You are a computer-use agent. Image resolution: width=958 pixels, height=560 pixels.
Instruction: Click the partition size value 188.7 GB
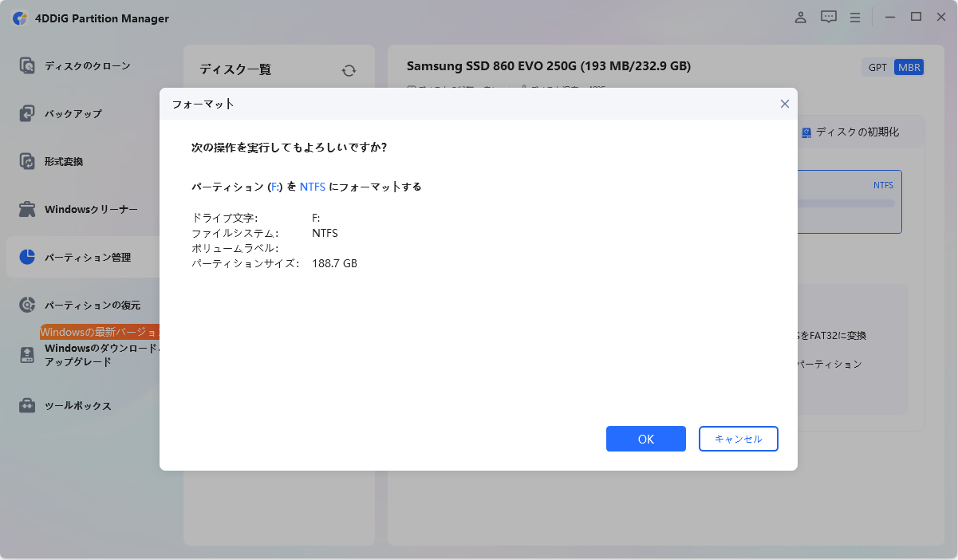coord(334,263)
